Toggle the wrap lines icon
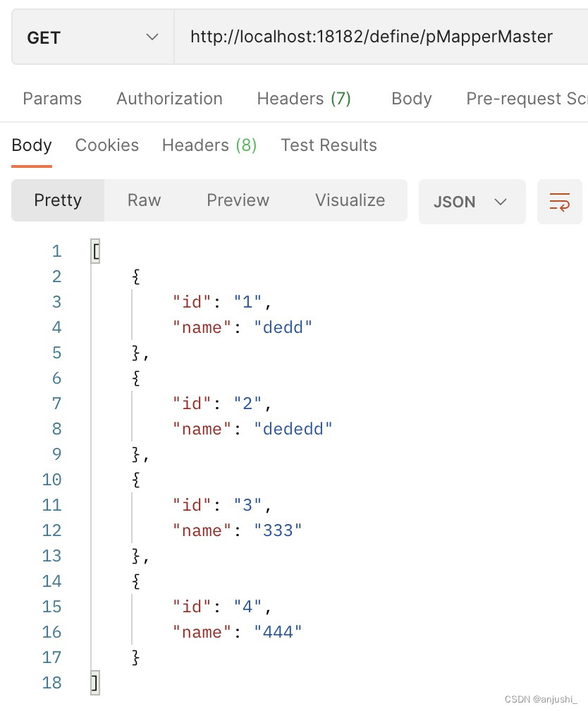Image resolution: width=588 pixels, height=711 pixels. click(x=559, y=201)
